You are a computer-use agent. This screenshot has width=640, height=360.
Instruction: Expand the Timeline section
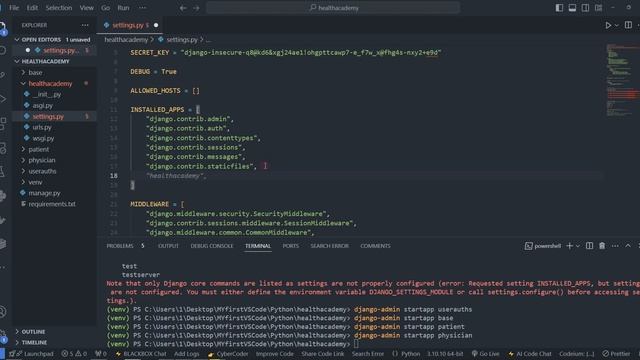tap(34, 342)
